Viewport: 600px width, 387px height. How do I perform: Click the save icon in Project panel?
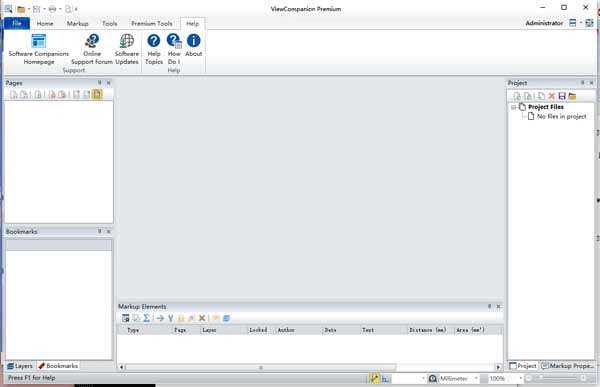[562, 96]
